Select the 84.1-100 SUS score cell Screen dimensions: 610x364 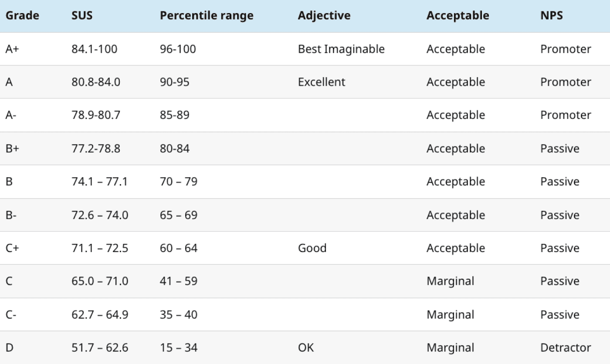coord(95,49)
